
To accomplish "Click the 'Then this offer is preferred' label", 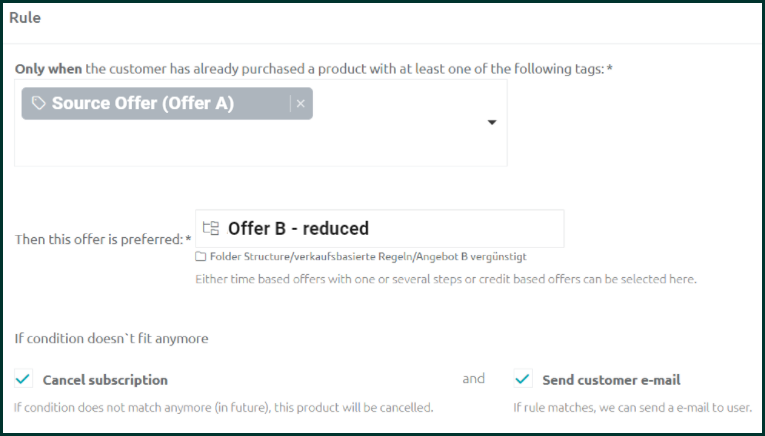I will (x=103, y=239).
